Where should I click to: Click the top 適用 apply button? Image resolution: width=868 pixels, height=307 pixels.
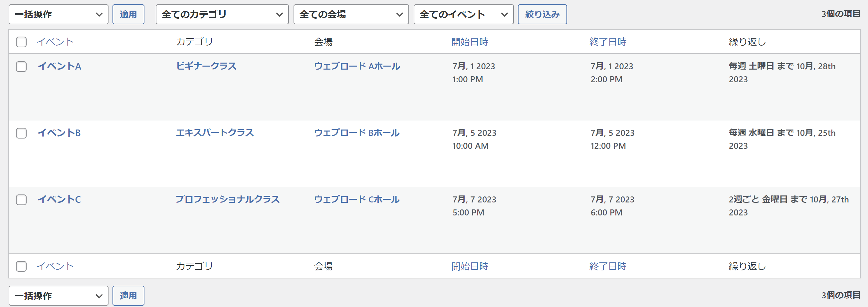(x=128, y=15)
